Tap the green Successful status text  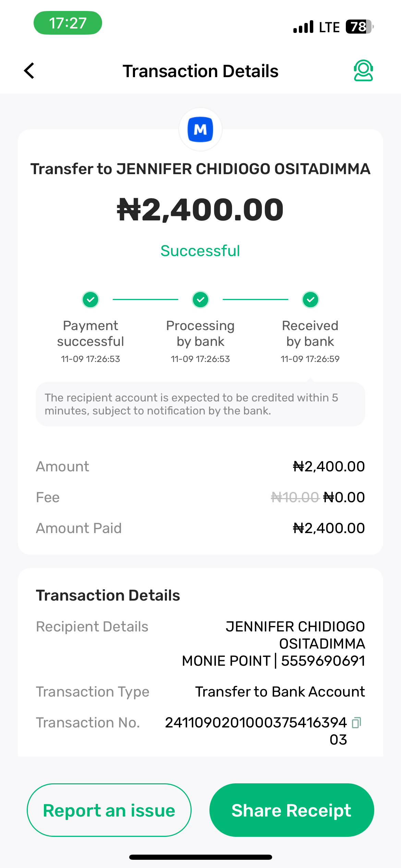click(200, 251)
